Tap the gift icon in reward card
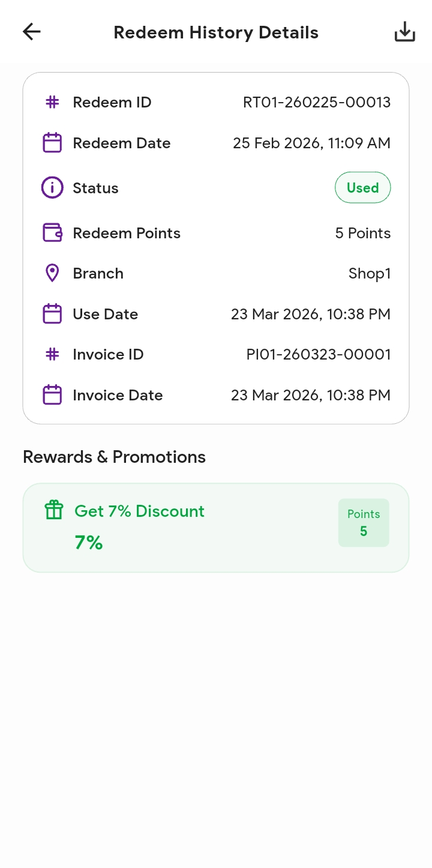432x868 pixels. (54, 510)
